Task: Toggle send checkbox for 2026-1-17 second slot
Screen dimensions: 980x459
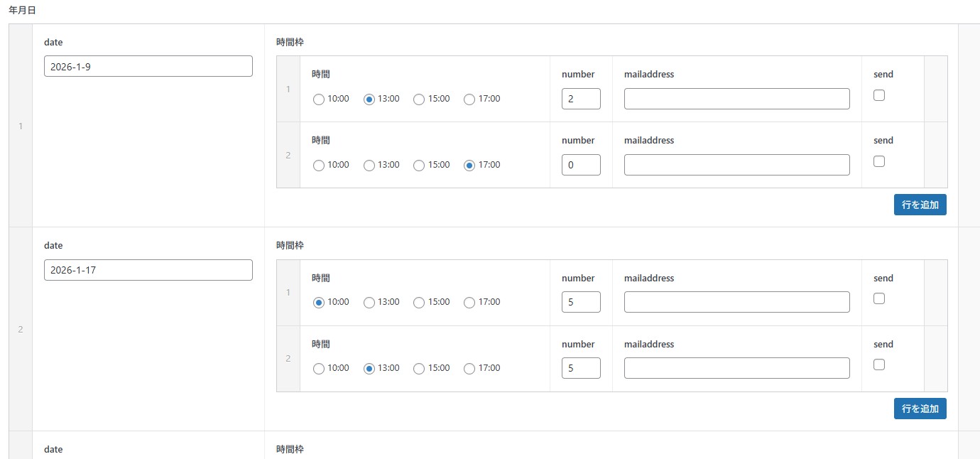Action: [x=879, y=364]
